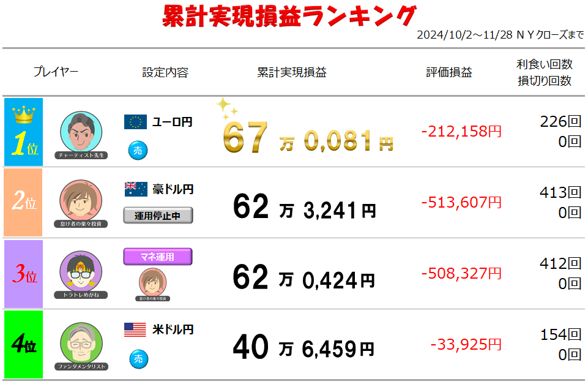This screenshot has height=384, width=588.
Task: Click the blue 売 badge under ユーロ円
Action: [138, 151]
